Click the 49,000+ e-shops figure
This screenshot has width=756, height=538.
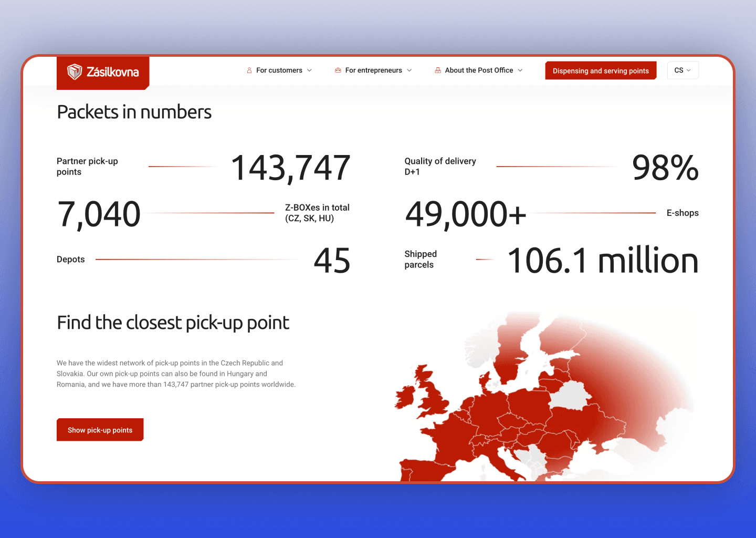pos(465,214)
